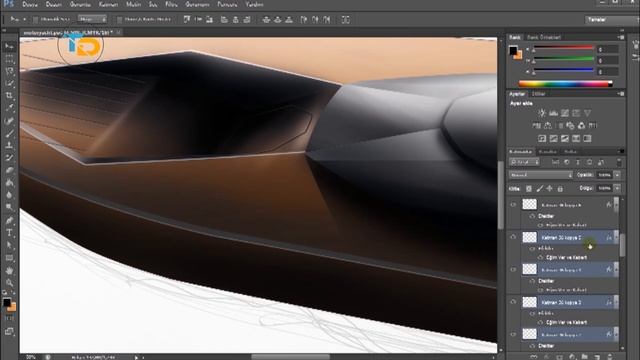
Task: Click the open document tab
Action: 70,32
